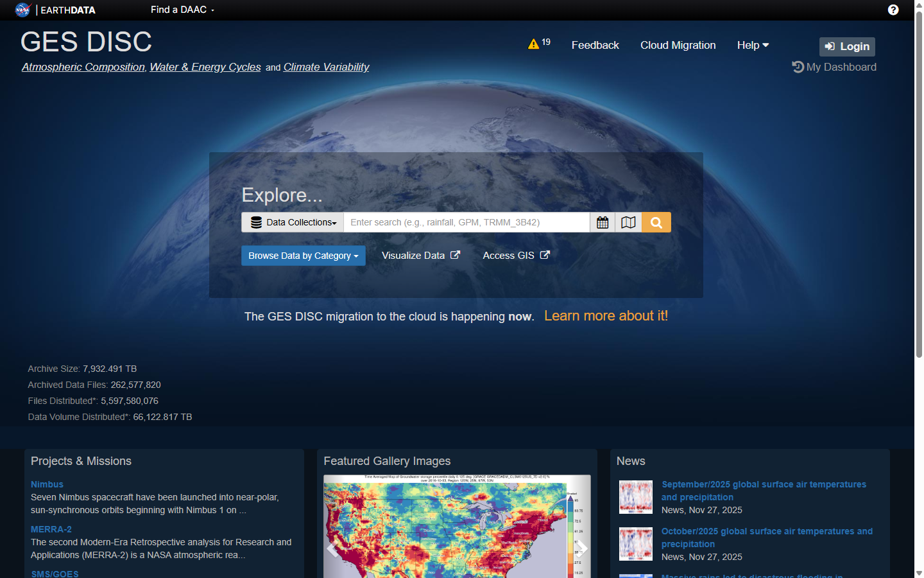Expand the Find a DAAC dropdown
The width and height of the screenshot is (924, 578).
point(182,10)
